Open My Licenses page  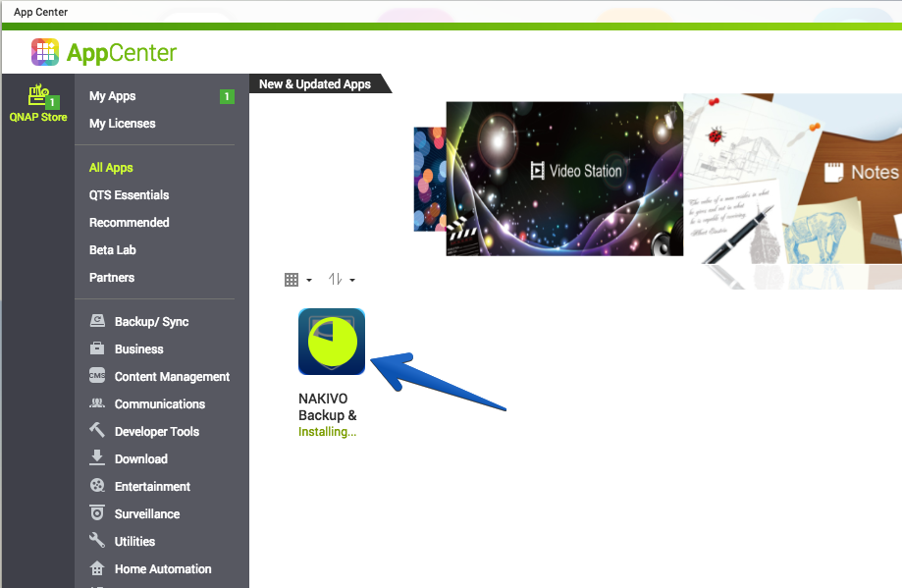[122, 123]
